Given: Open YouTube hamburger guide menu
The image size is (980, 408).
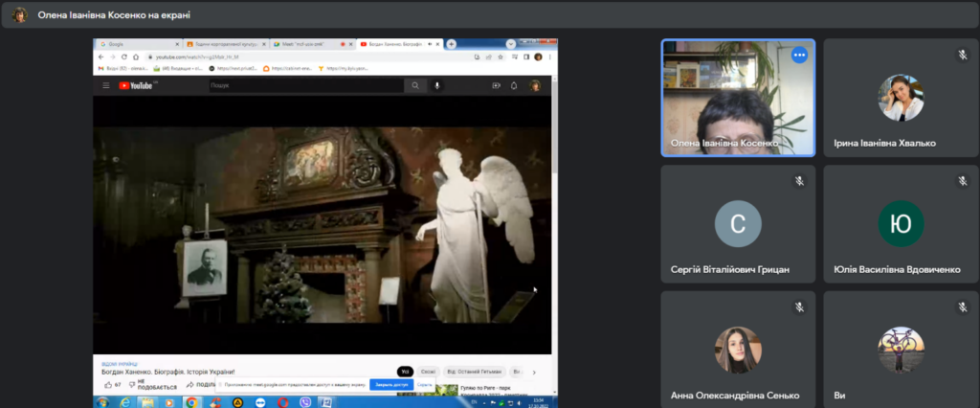Looking at the screenshot, I should 106,85.
